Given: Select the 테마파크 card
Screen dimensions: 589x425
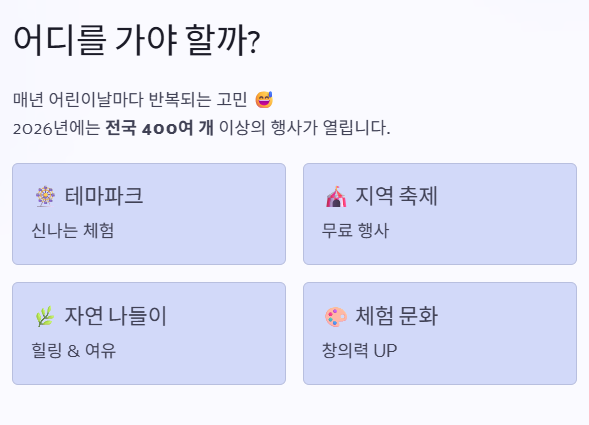Looking at the screenshot, I should (149, 214).
